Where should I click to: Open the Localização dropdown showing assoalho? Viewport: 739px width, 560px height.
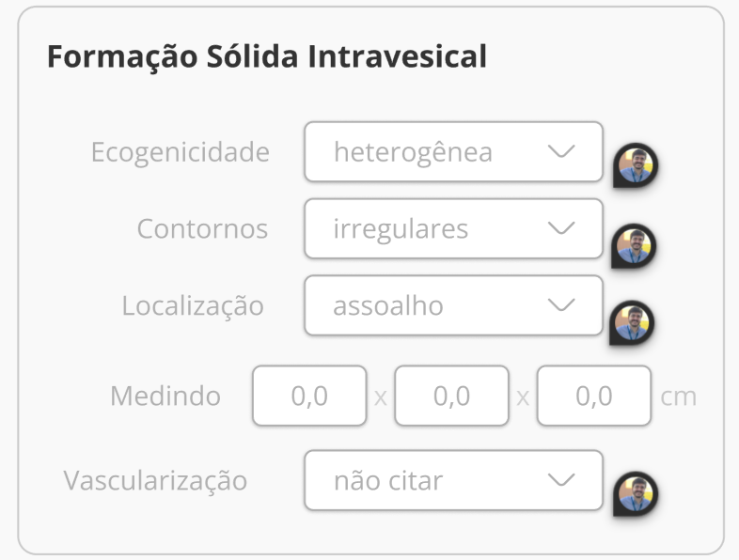click(x=453, y=305)
